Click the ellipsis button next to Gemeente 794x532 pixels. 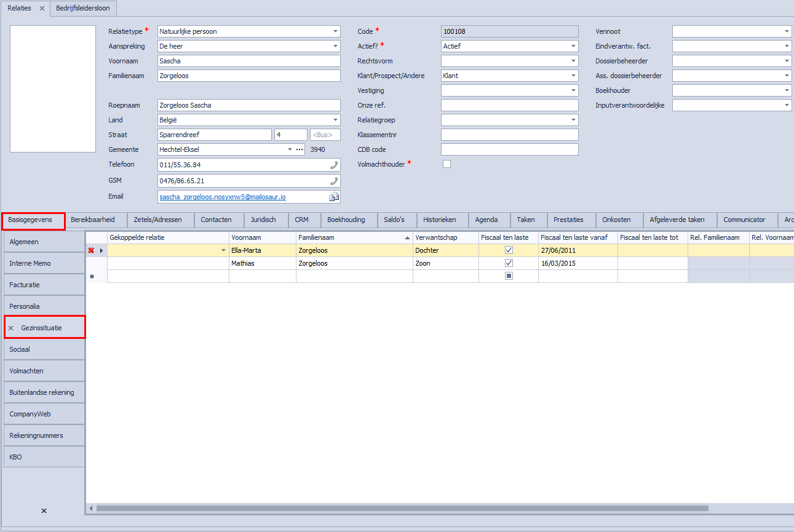(300, 149)
